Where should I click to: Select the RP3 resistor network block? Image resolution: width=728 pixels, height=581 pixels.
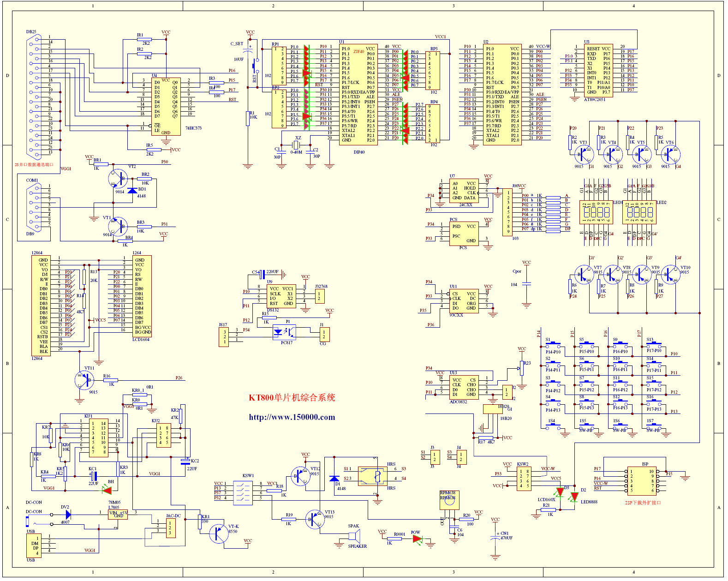click(x=433, y=70)
